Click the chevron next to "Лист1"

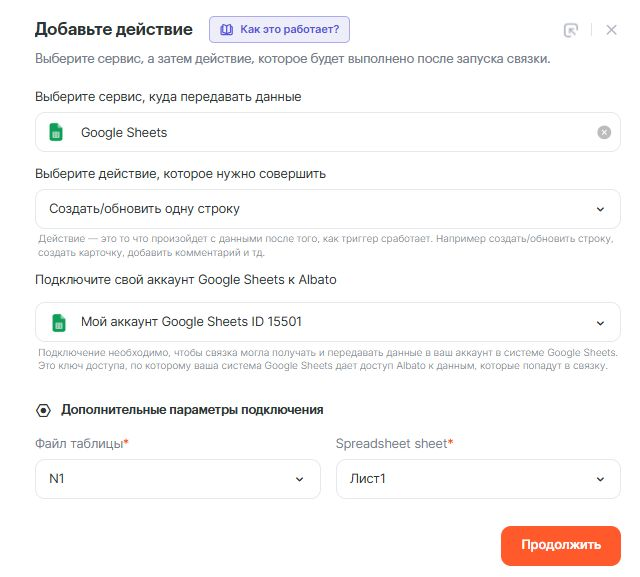pos(601,479)
